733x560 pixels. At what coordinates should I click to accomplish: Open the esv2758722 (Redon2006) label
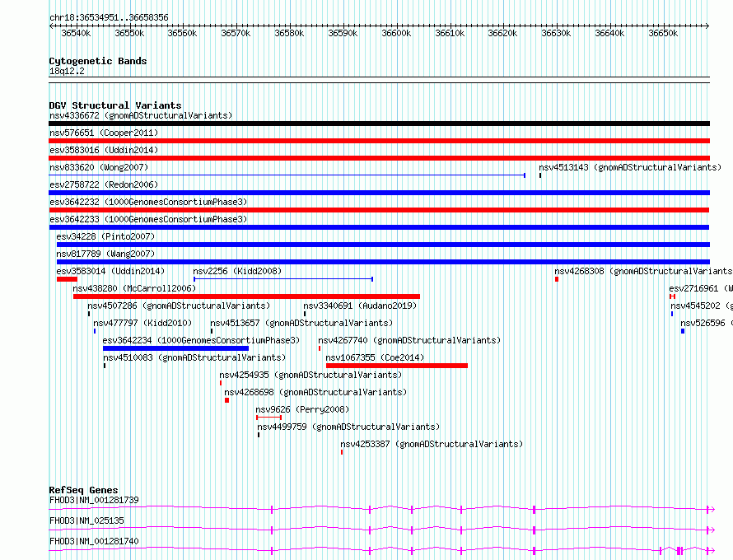tap(104, 184)
